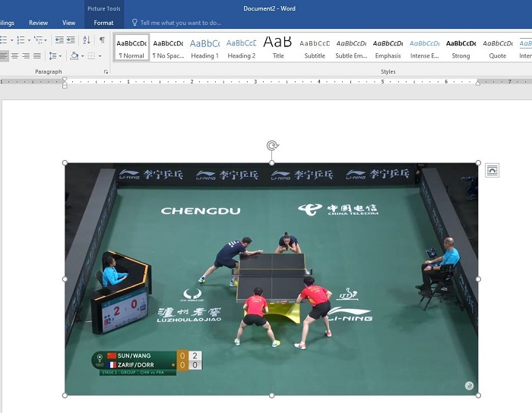Click the left-middle picture sizing handle

65,279
